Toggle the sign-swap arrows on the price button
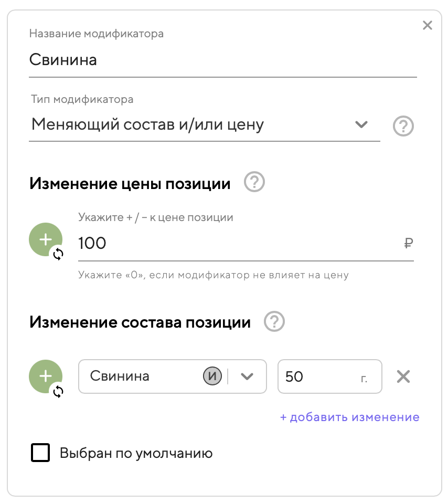448x503 pixels. (x=58, y=255)
